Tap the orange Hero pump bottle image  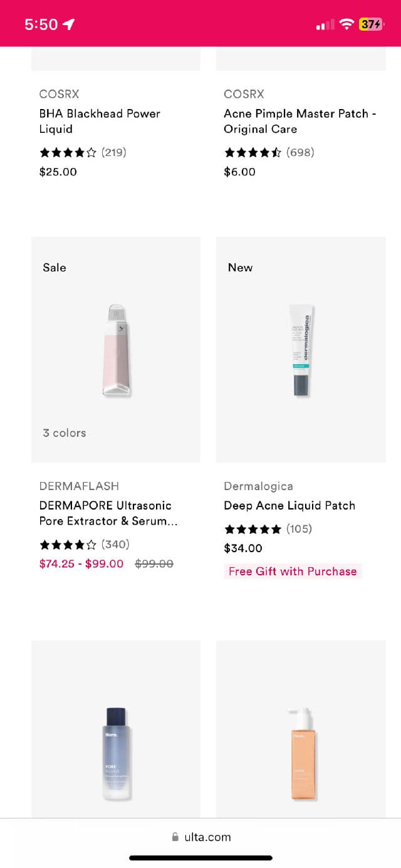point(301,752)
